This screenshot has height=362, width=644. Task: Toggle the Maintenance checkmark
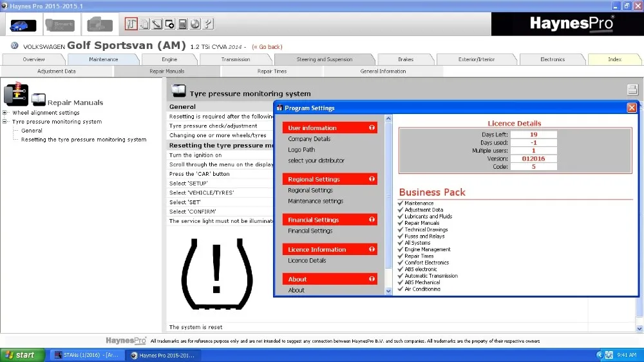click(x=401, y=203)
